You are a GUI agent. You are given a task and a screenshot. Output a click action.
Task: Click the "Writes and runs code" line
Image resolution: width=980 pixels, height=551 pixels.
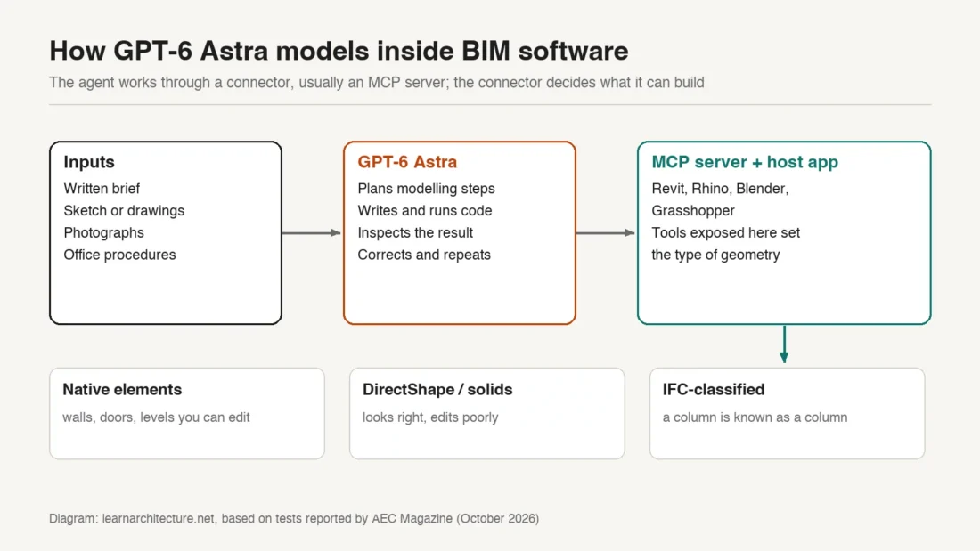(424, 211)
